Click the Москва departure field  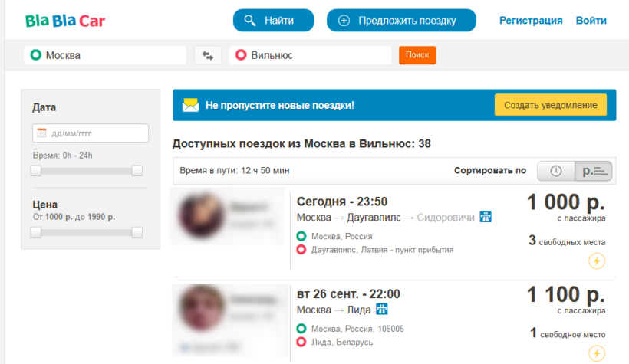(x=106, y=55)
